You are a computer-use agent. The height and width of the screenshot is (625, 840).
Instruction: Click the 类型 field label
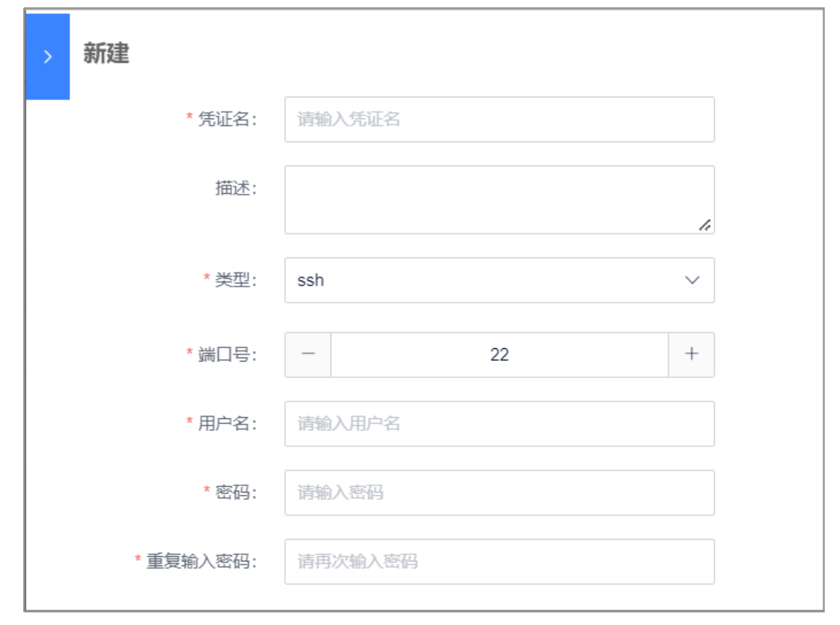(236, 280)
